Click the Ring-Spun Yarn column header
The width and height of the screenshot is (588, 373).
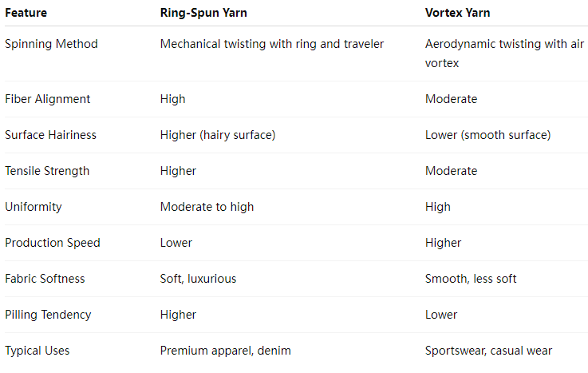click(x=203, y=13)
